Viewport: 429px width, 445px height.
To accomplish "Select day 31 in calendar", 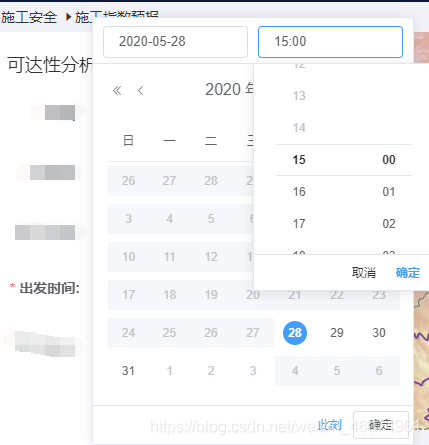I will (x=128, y=371).
